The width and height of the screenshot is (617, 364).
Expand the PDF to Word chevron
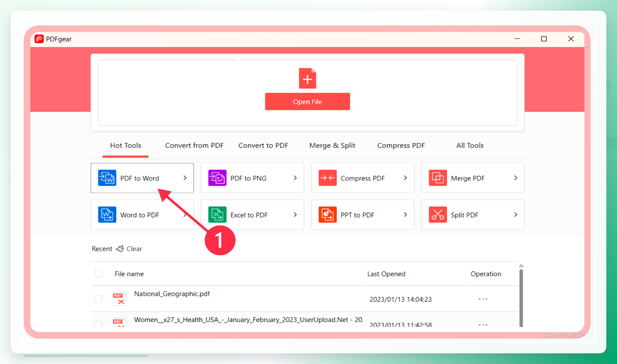point(185,178)
